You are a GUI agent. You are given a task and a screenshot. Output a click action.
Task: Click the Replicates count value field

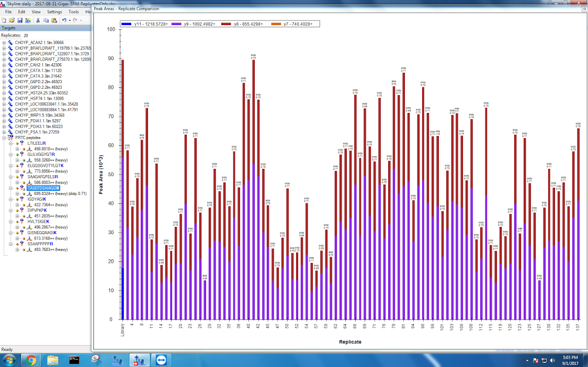coord(26,35)
